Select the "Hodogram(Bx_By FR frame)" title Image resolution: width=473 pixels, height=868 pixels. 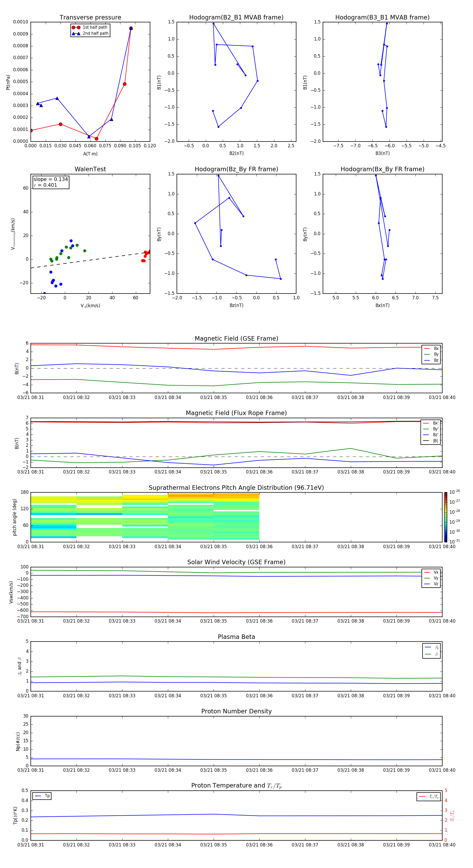382,169
